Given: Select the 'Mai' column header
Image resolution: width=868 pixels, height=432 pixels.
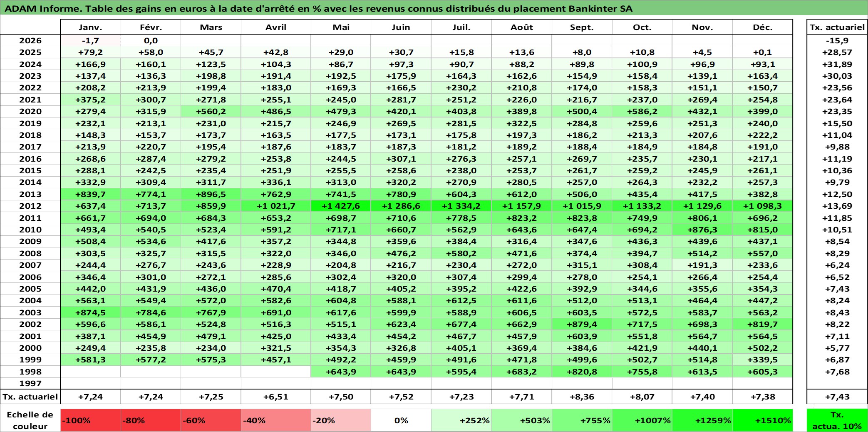Looking at the screenshot, I should (341, 27).
